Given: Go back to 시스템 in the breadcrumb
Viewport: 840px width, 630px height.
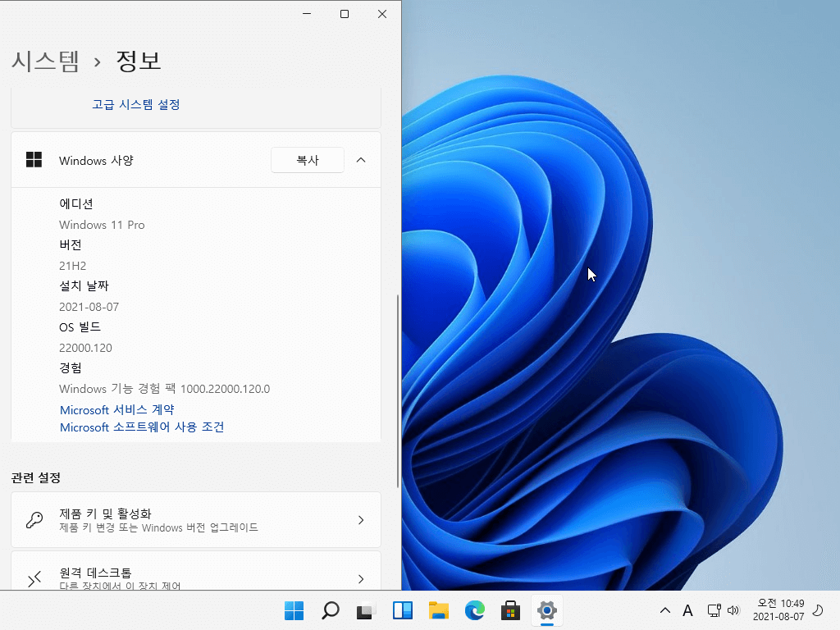Looking at the screenshot, I should coord(46,61).
